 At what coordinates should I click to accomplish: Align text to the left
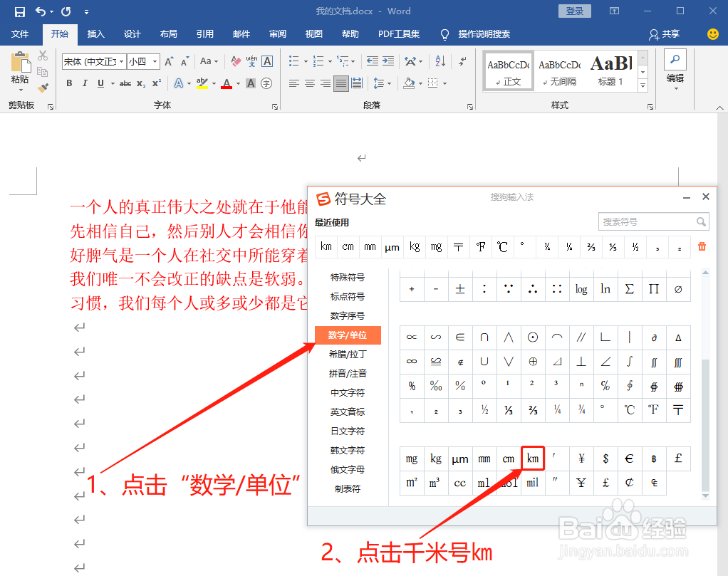(x=294, y=83)
